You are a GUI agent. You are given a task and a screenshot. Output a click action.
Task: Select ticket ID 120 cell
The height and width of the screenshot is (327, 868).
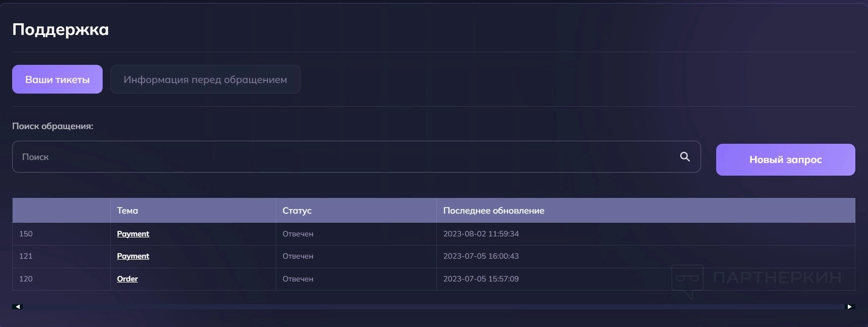click(26, 279)
